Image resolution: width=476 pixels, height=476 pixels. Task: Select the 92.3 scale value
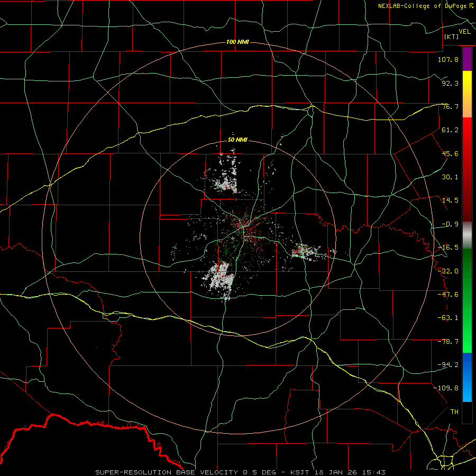450,83
